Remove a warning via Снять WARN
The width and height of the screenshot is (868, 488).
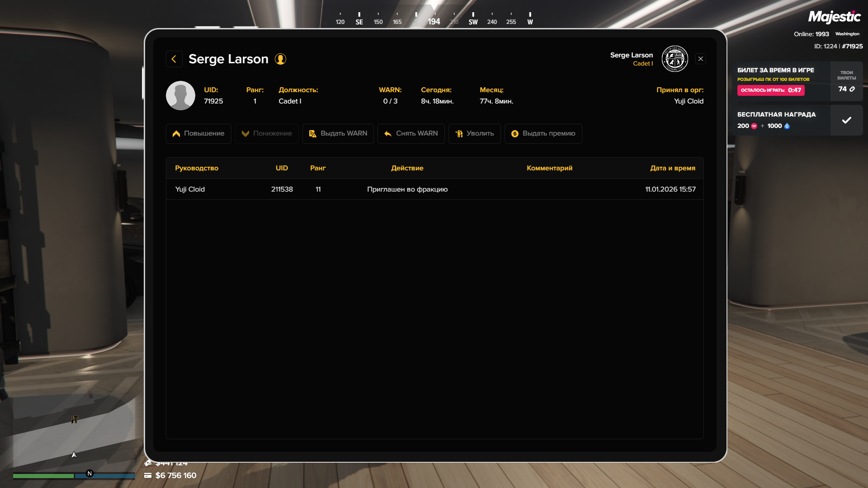(x=411, y=134)
